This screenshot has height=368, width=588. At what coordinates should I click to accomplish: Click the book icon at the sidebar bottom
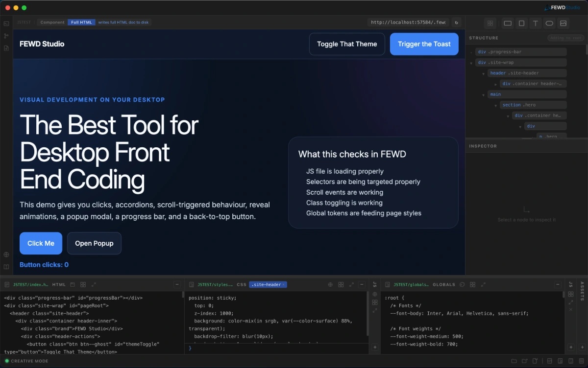tap(6, 267)
